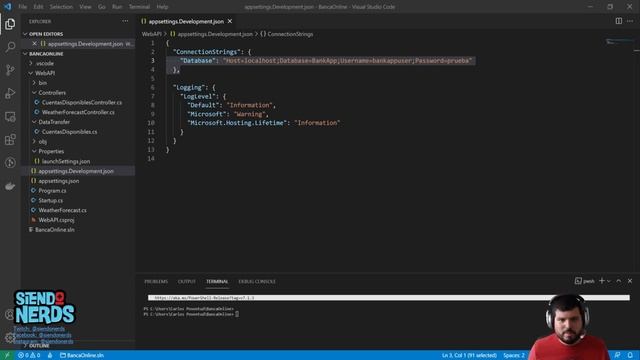
Task: Select BancaOnline.sln project in status bar
Action: point(82,355)
